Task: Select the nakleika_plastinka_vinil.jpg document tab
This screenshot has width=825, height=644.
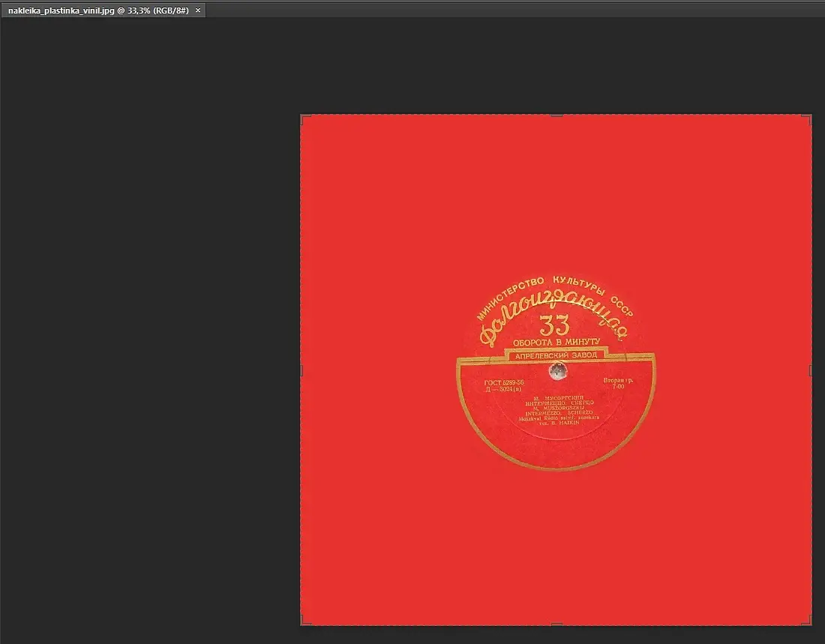Action: (x=103, y=10)
